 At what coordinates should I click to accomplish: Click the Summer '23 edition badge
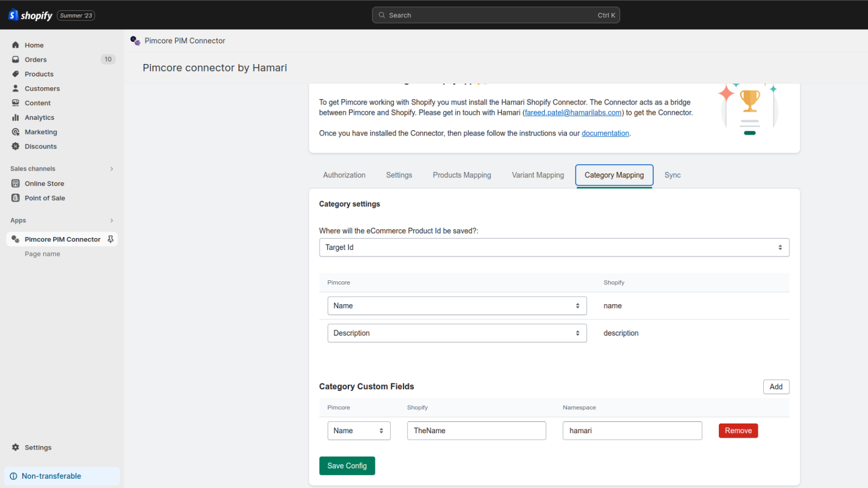(76, 16)
